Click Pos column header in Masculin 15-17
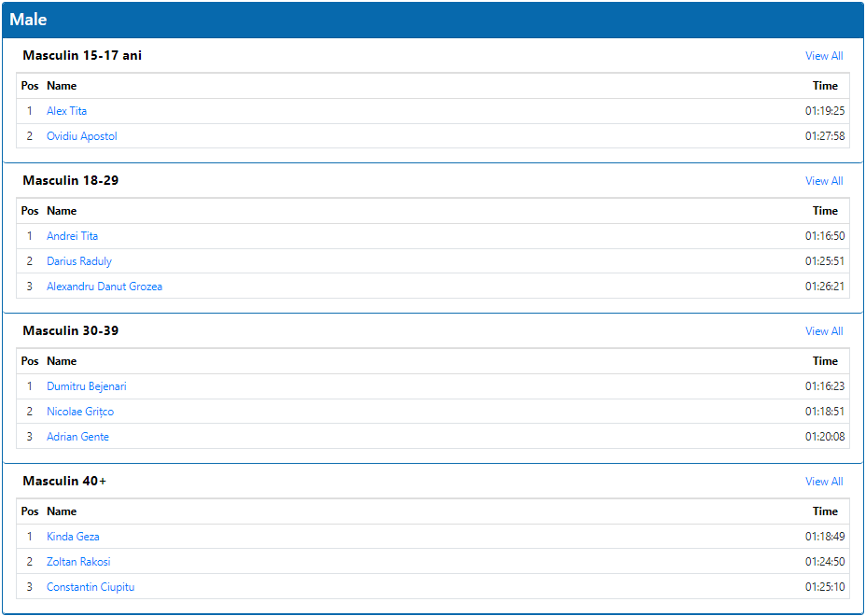 tap(30, 86)
